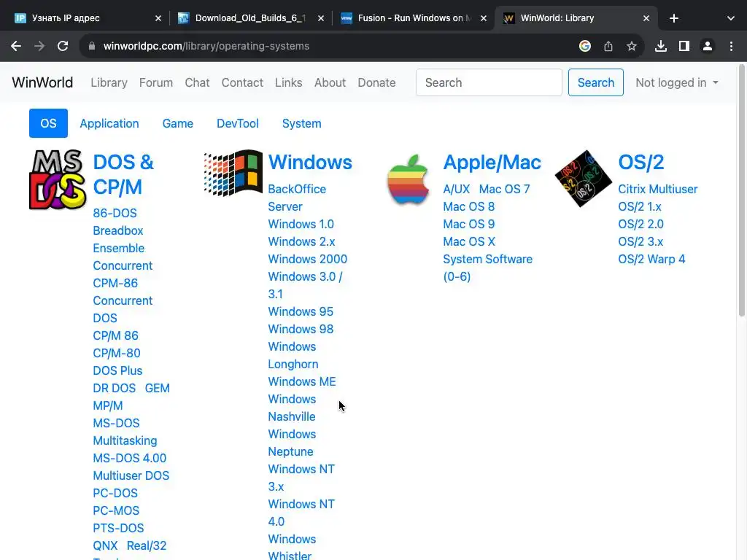Click the address bar URL

click(206, 46)
